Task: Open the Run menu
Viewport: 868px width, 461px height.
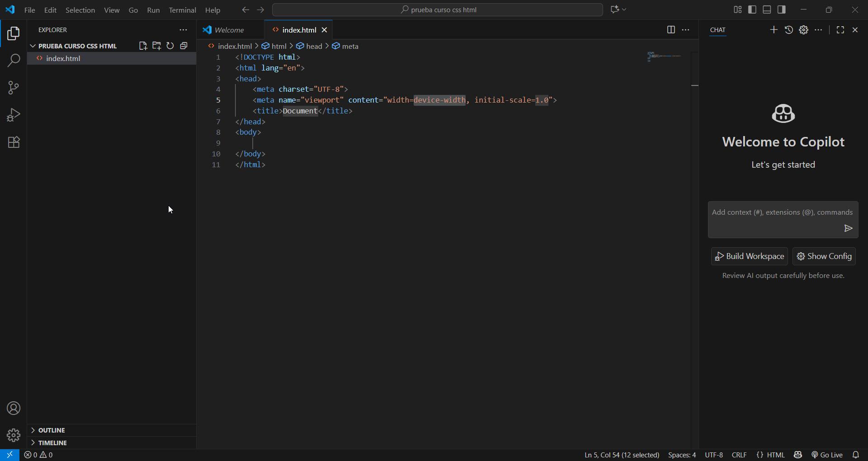Action: 153,10
